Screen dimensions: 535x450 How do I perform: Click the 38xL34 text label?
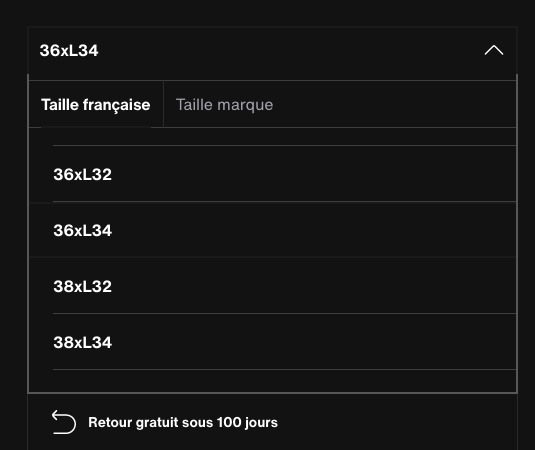click(83, 342)
